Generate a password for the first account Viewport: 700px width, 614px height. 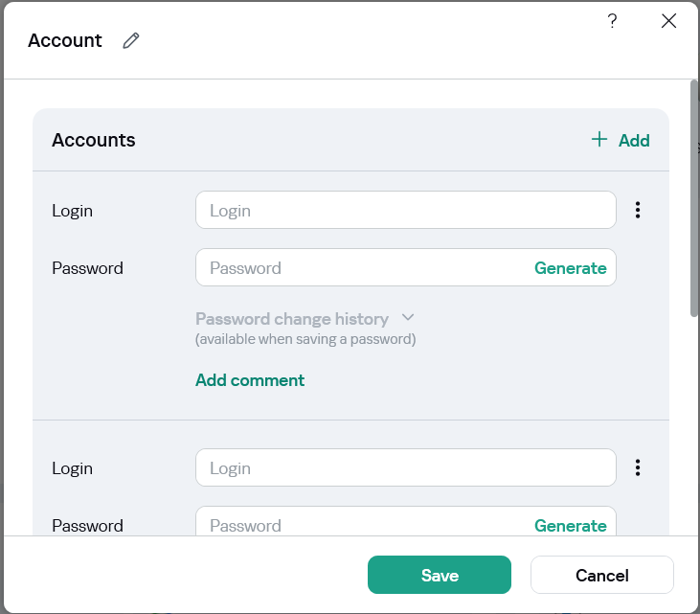point(570,268)
